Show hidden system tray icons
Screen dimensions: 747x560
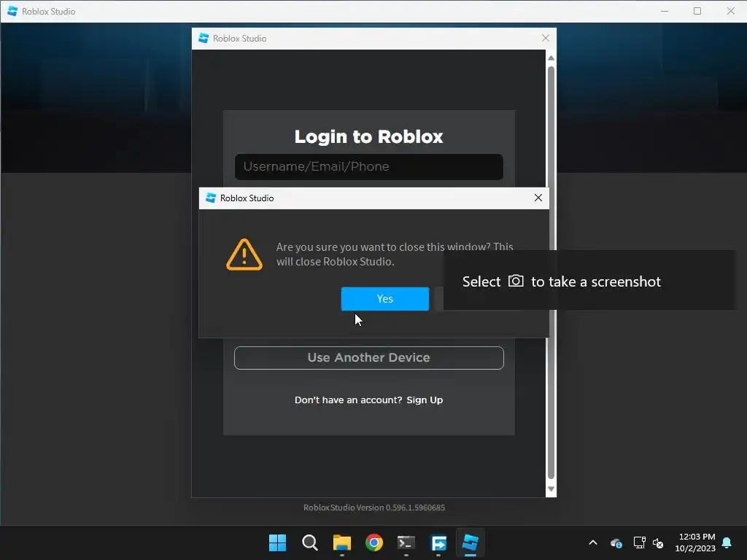point(593,542)
